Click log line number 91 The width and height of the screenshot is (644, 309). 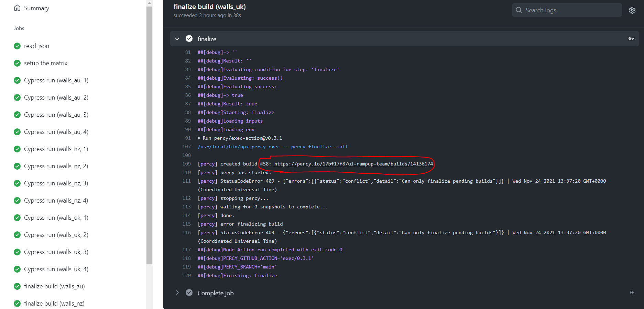(188, 138)
